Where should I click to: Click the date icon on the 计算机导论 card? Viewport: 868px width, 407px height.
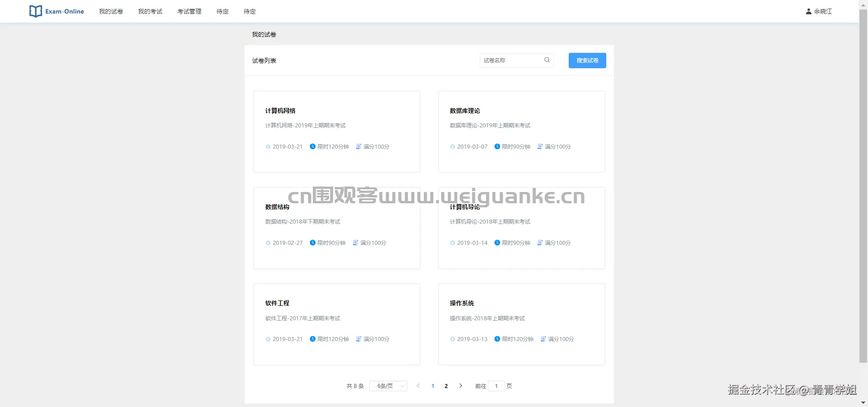coord(453,243)
